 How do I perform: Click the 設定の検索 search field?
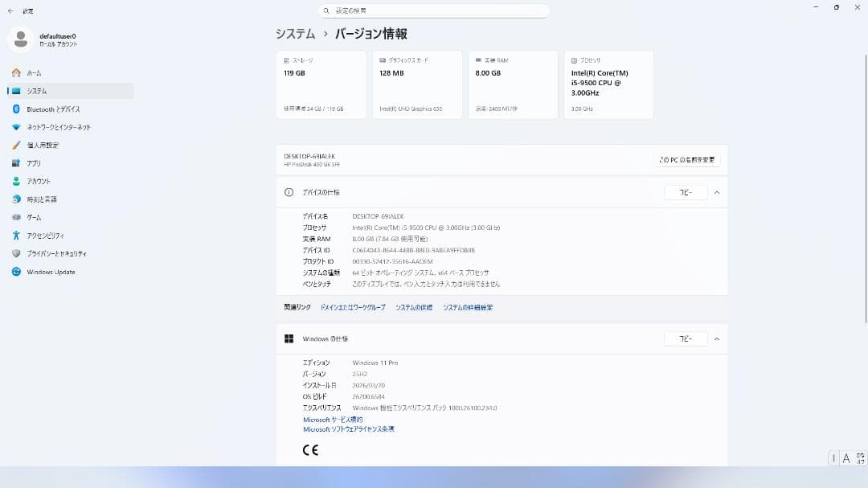(x=434, y=10)
